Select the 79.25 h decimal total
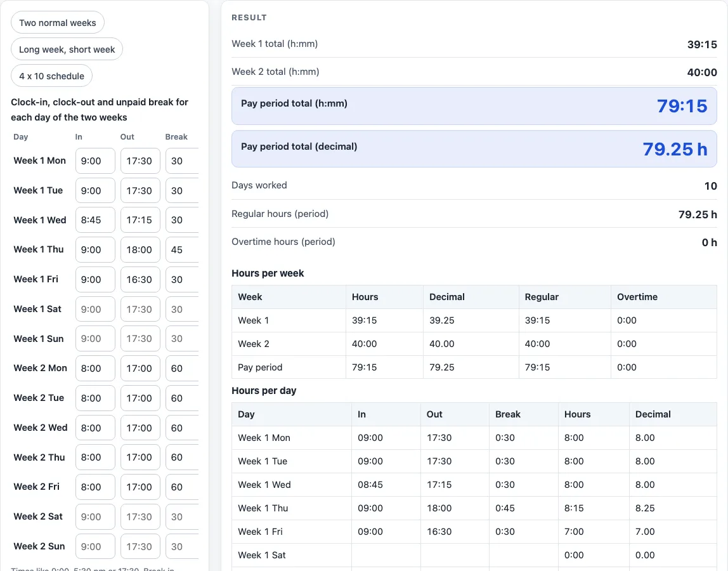The image size is (728, 571). 675,149
